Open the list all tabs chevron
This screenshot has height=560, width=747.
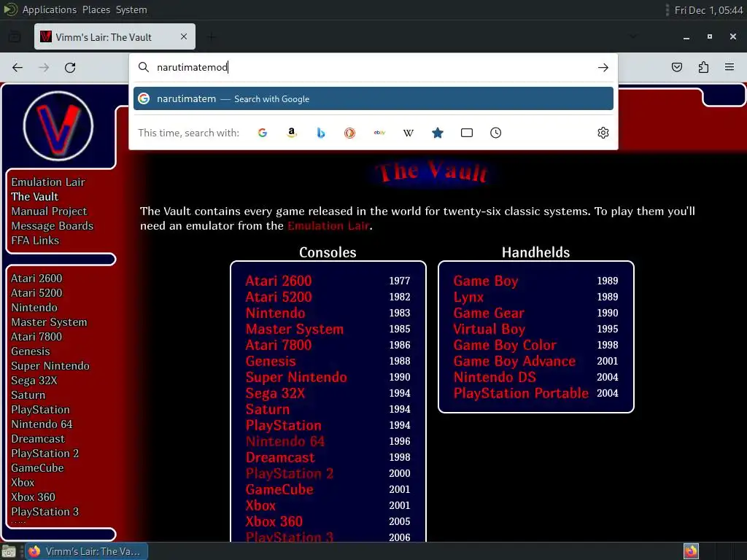[x=633, y=36]
